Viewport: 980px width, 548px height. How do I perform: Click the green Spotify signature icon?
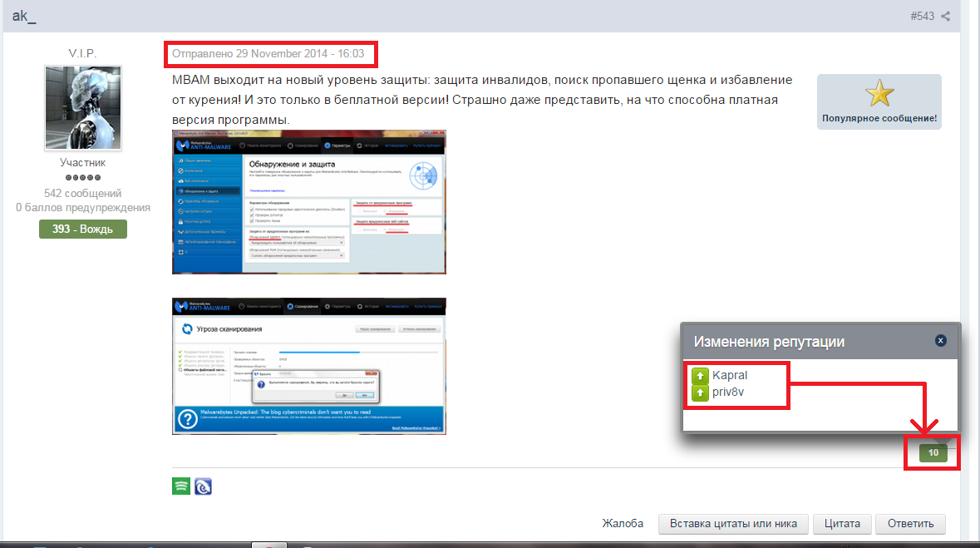coord(181,486)
